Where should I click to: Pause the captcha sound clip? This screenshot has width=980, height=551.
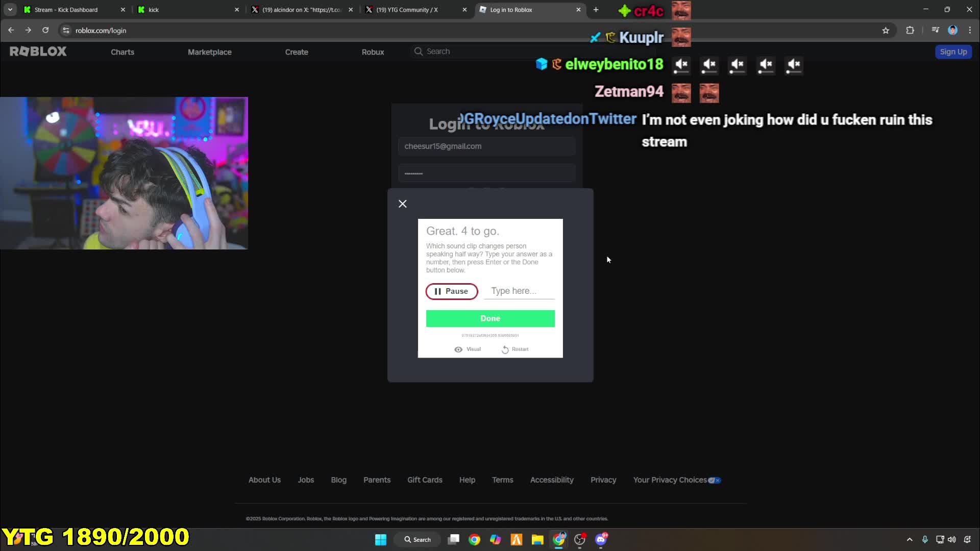coord(452,291)
